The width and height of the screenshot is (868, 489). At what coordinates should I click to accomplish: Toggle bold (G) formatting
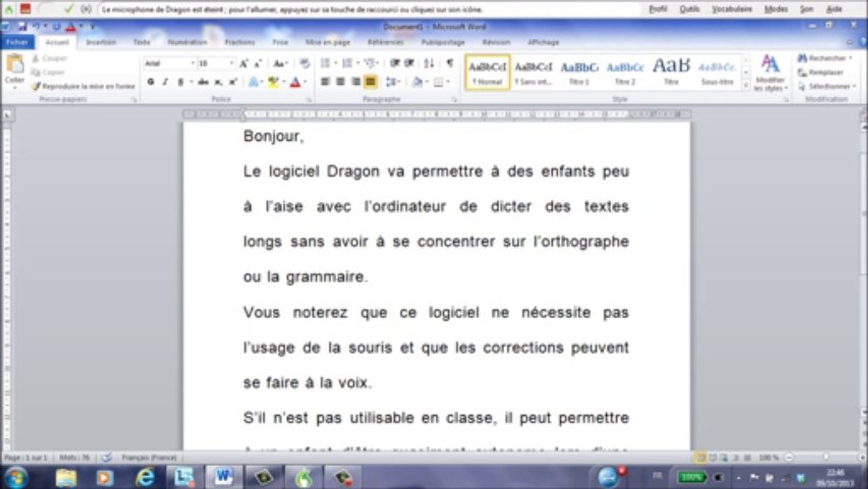click(151, 82)
